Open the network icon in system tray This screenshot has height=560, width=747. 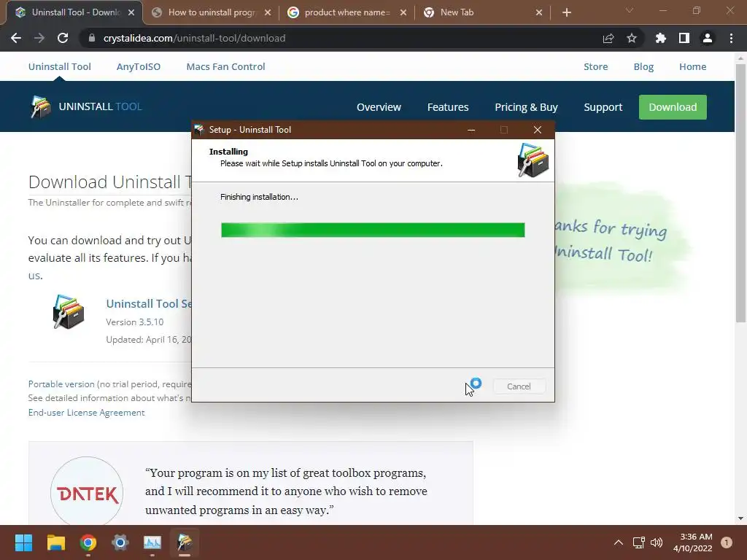coord(638,542)
